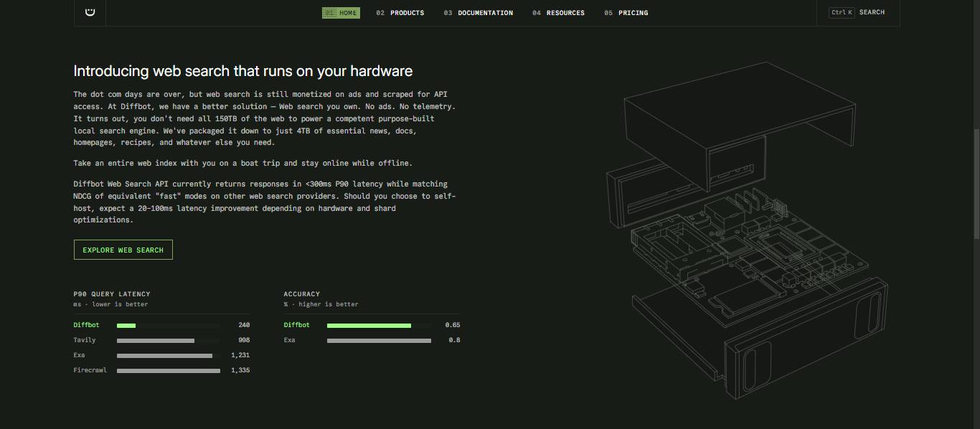
Task: Click the 240 latency value
Action: click(x=244, y=325)
